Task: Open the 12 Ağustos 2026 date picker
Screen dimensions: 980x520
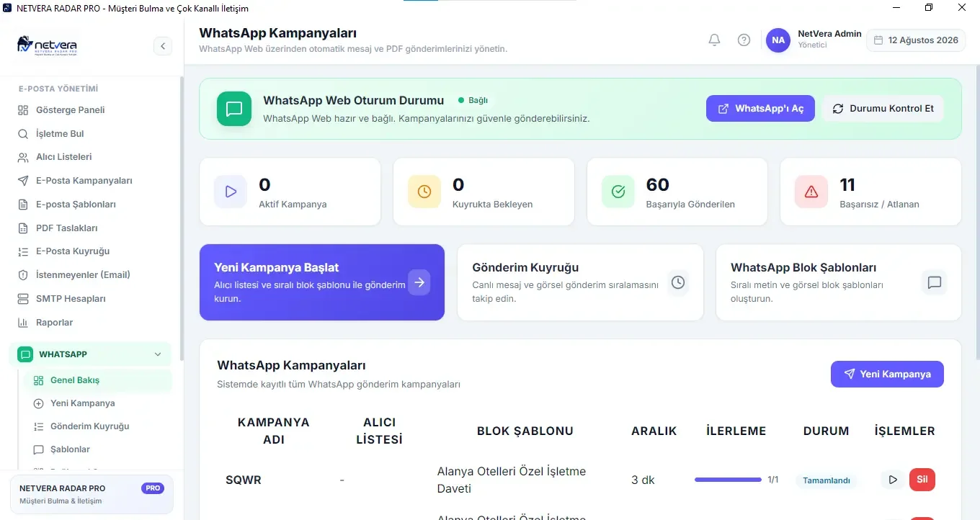Action: tap(916, 40)
